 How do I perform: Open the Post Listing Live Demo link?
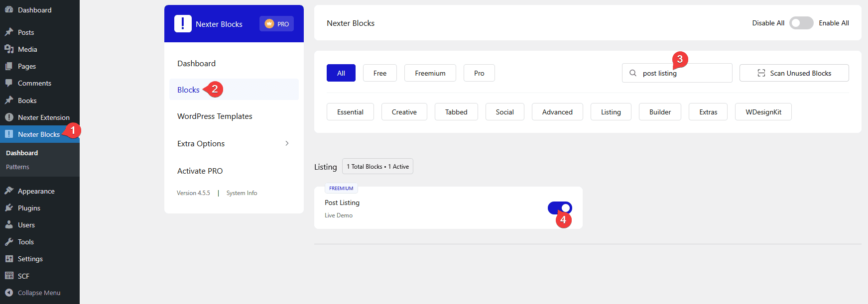coord(339,215)
